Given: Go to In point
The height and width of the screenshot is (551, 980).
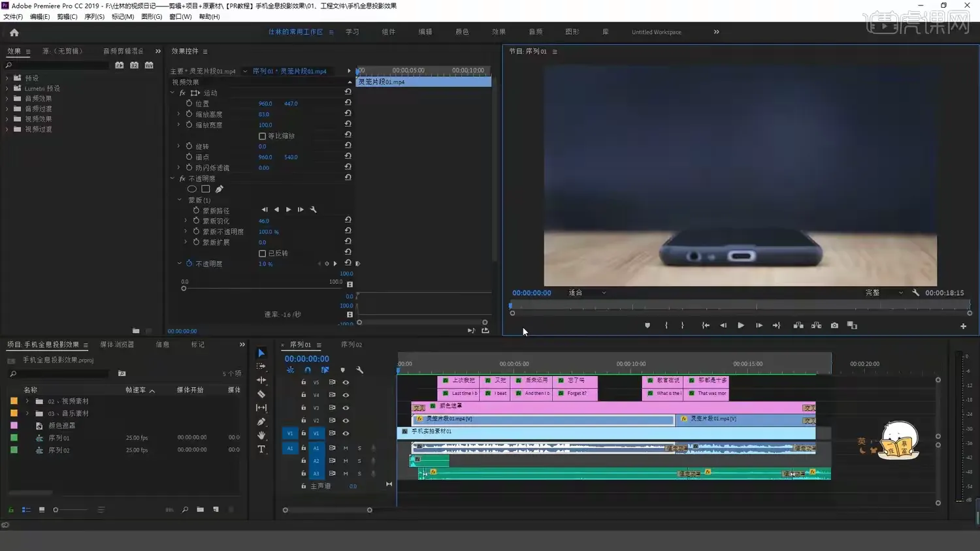Looking at the screenshot, I should (706, 325).
